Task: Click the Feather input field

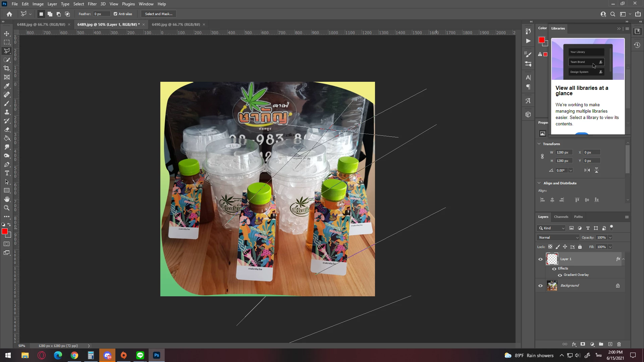Action: (102, 14)
